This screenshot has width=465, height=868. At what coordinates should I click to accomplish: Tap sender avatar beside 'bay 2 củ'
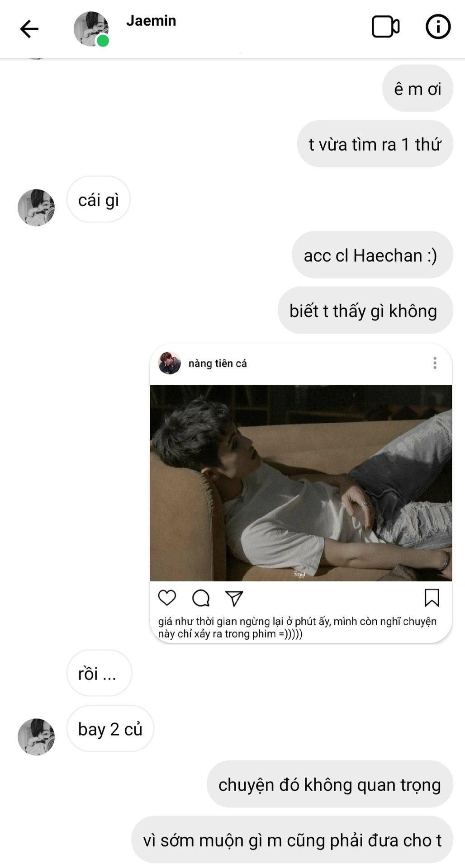coord(36,737)
